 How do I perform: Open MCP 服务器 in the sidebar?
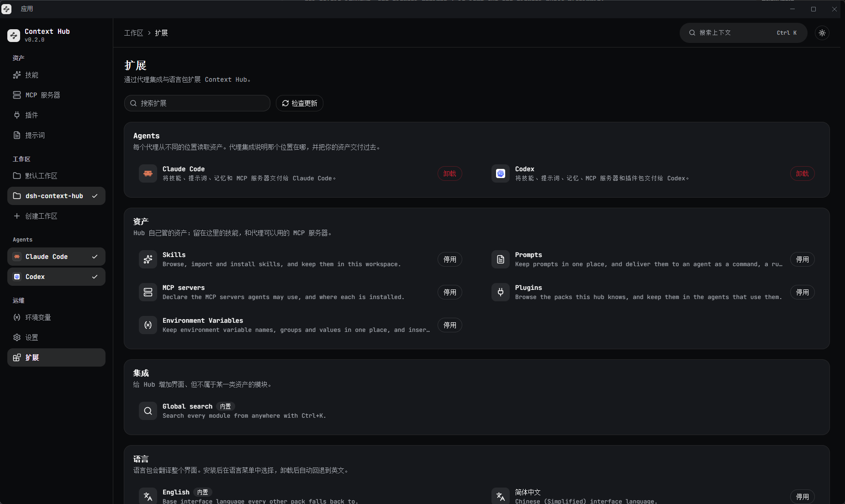point(56,95)
